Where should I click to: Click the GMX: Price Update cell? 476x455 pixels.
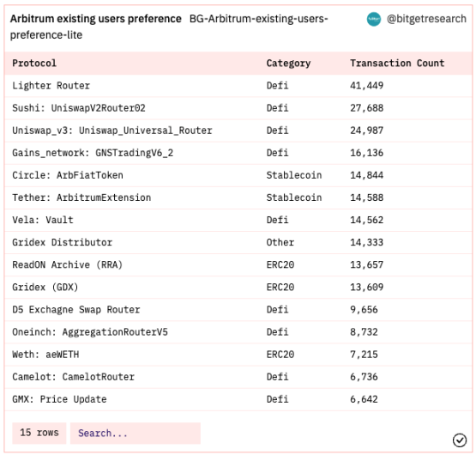pos(59,399)
